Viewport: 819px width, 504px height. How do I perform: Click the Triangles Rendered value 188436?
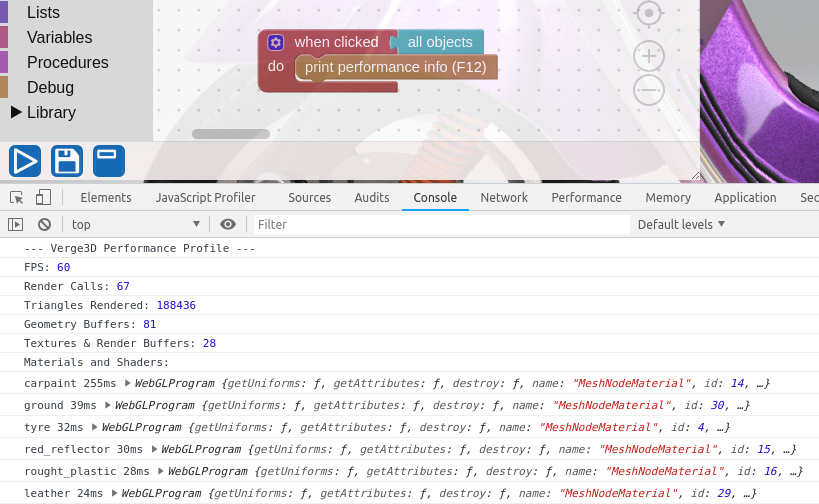tap(176, 305)
